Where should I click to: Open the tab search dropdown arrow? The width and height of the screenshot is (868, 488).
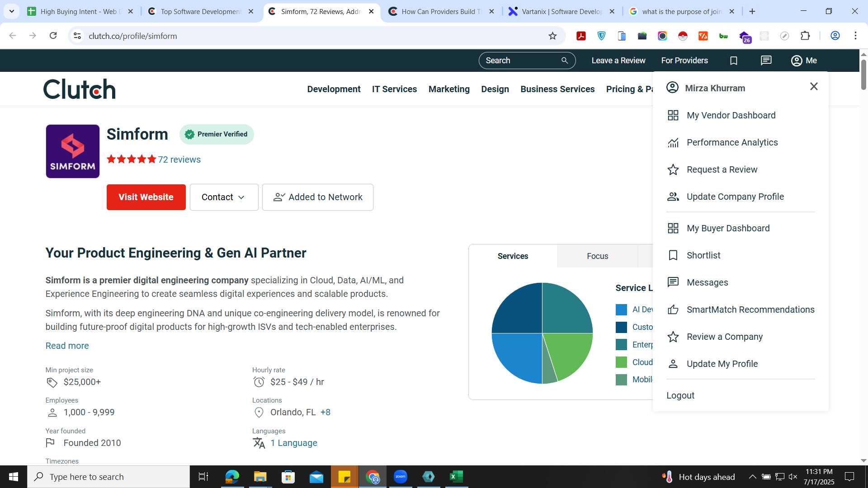(x=12, y=11)
